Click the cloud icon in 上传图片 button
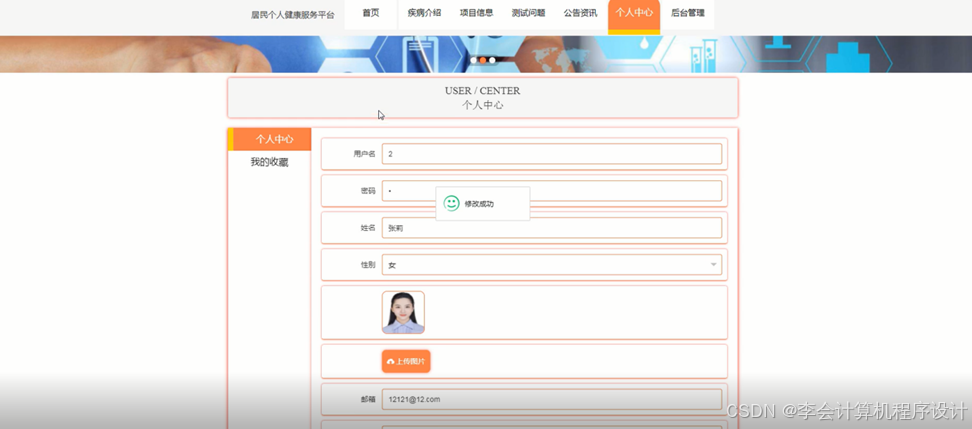The height and width of the screenshot is (429, 972). [x=391, y=361]
